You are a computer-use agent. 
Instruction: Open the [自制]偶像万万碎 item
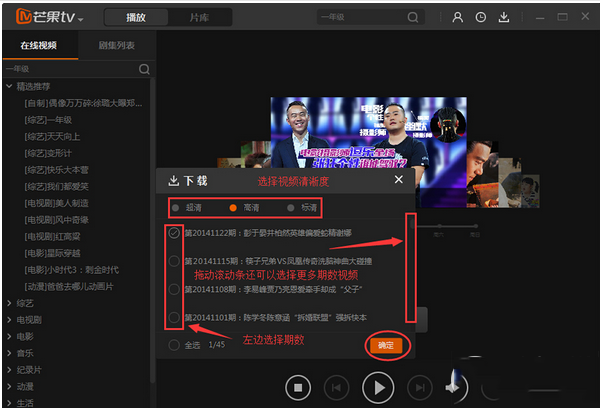[83, 103]
